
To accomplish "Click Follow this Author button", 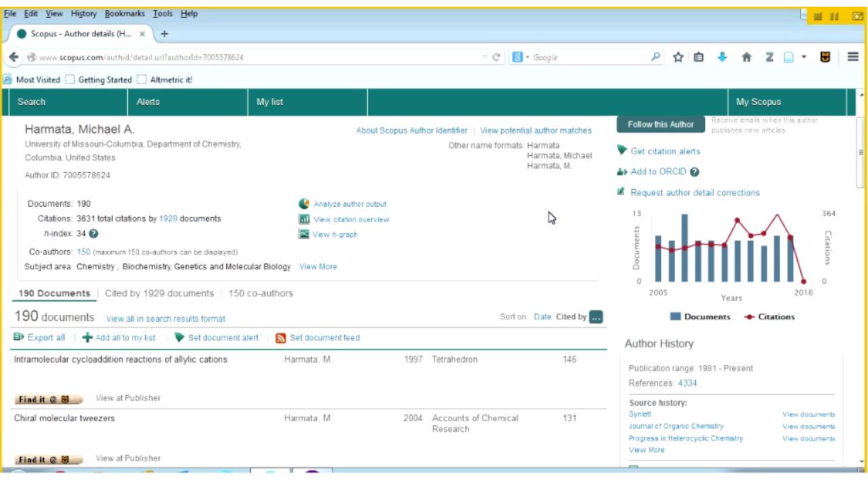I will coord(660,124).
